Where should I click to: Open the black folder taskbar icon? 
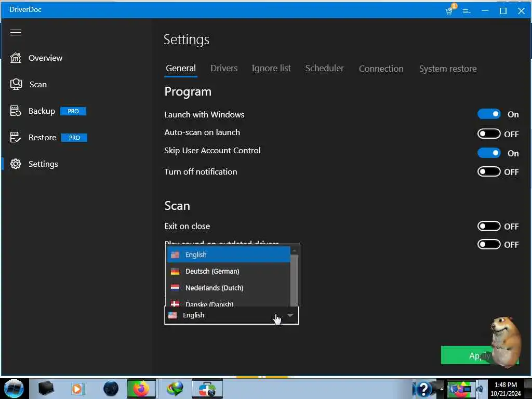(x=46, y=388)
